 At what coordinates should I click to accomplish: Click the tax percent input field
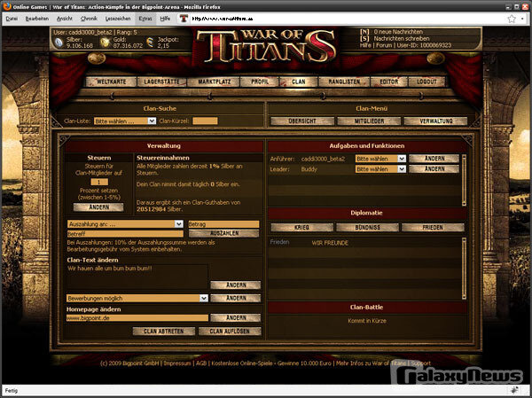[x=99, y=183]
